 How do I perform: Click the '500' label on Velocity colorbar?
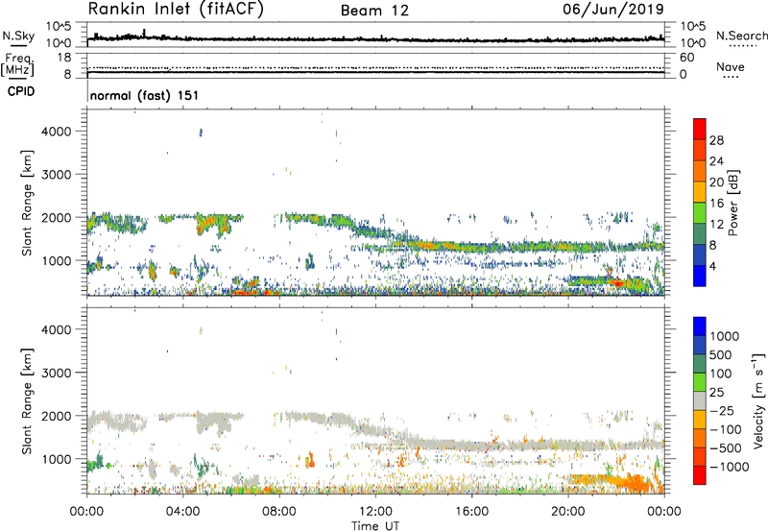(722, 354)
